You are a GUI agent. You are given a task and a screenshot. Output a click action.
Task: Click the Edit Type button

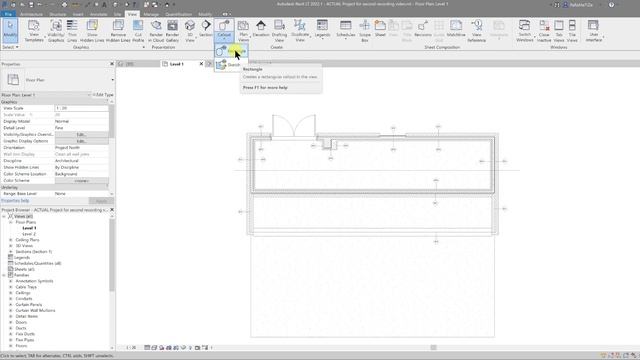[x=103, y=95]
